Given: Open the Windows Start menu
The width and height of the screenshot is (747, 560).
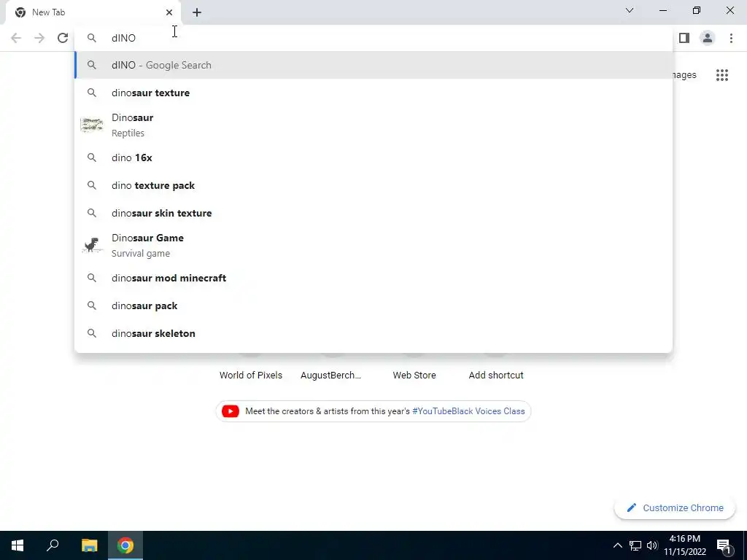Looking at the screenshot, I should [18, 545].
